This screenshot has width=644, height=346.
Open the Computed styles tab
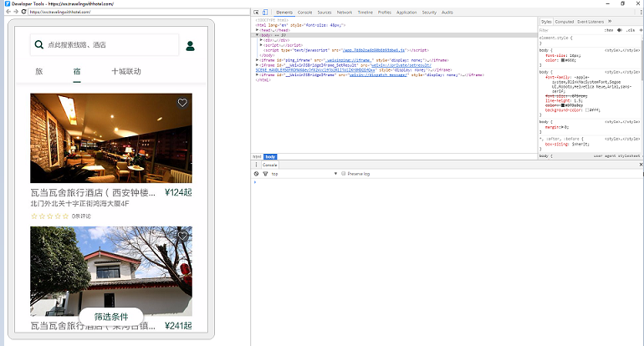pyautogui.click(x=565, y=21)
